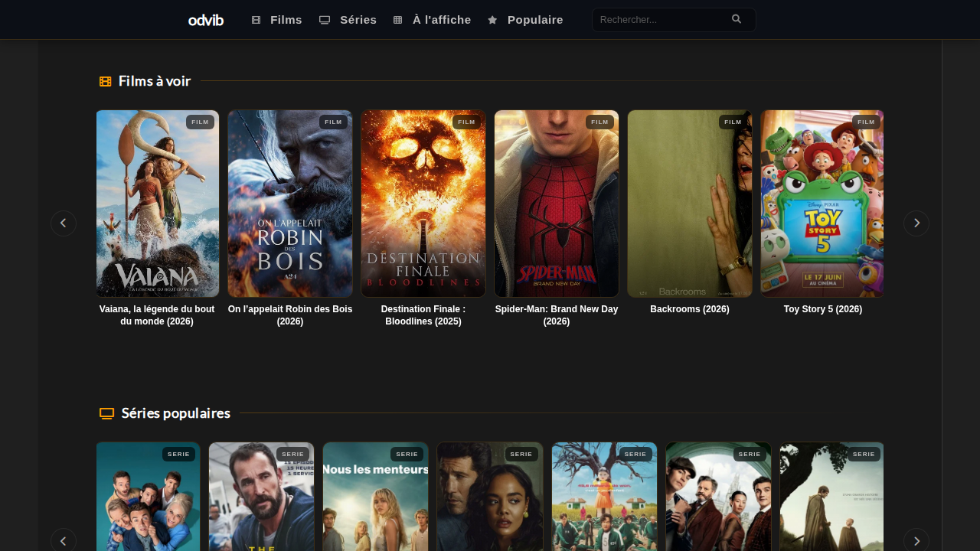Click the Séries populaires heading text
The width and height of the screenshot is (980, 551).
(176, 413)
